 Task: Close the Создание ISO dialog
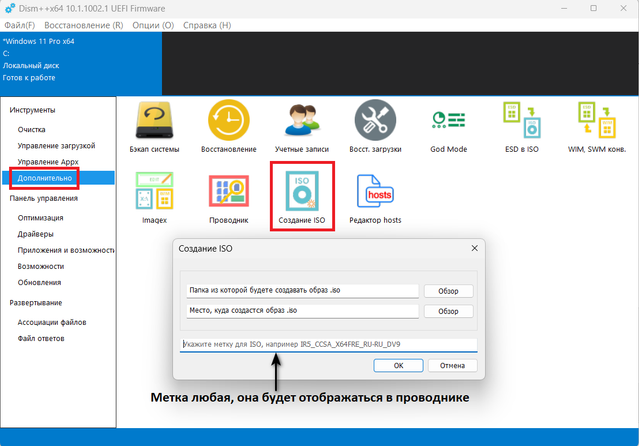474,248
